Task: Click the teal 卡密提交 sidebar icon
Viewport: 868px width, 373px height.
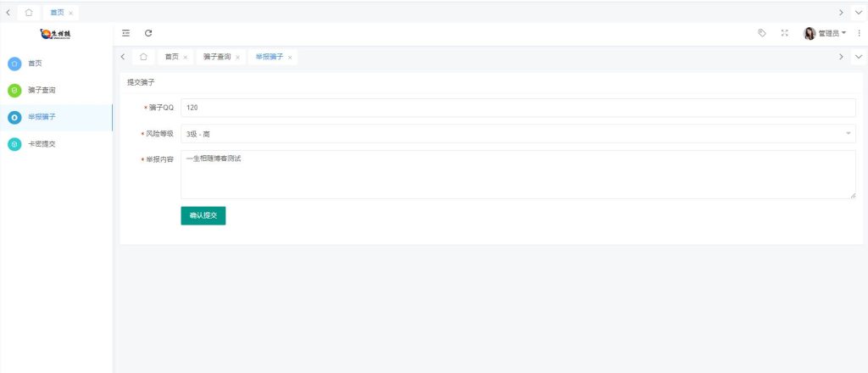Action: pyautogui.click(x=14, y=144)
